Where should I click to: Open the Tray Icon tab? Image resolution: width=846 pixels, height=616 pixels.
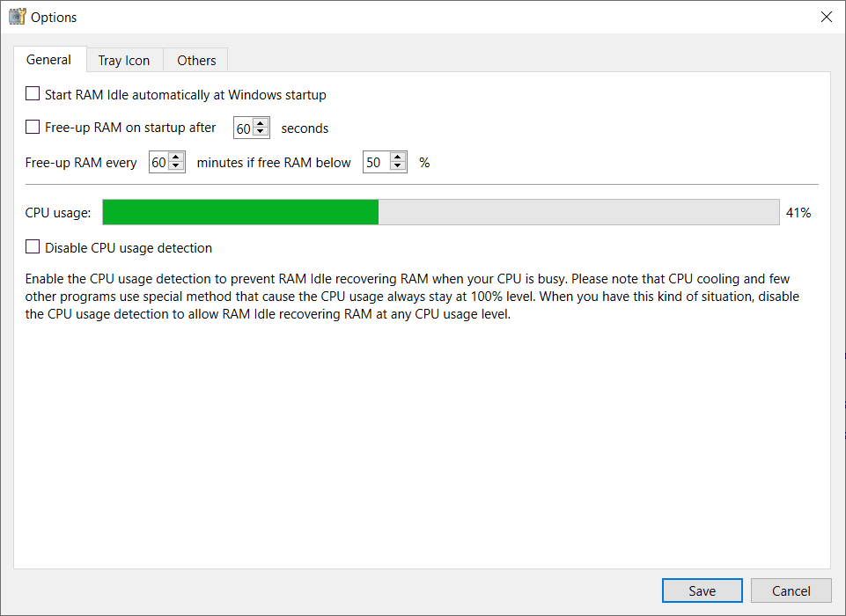(124, 60)
